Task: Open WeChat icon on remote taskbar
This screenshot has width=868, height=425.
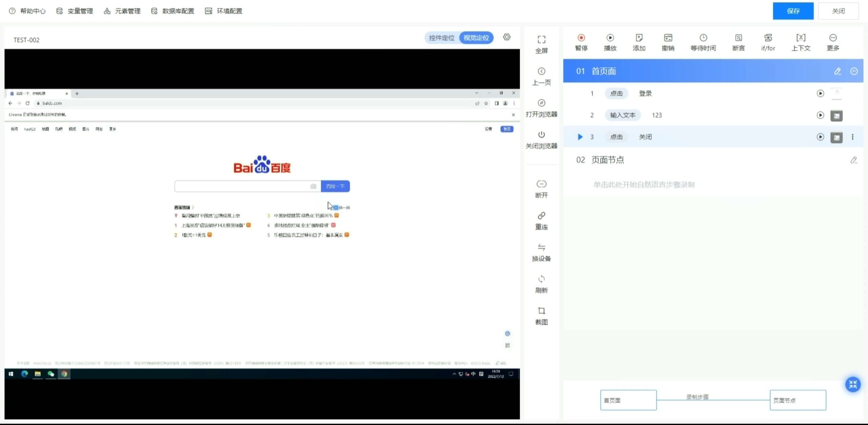Action: tap(51, 374)
